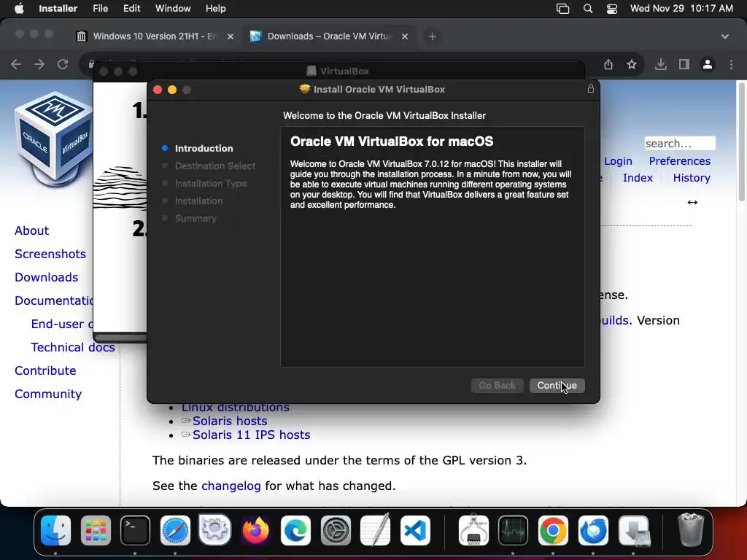Open Activity Monitor from the Dock

point(513,530)
